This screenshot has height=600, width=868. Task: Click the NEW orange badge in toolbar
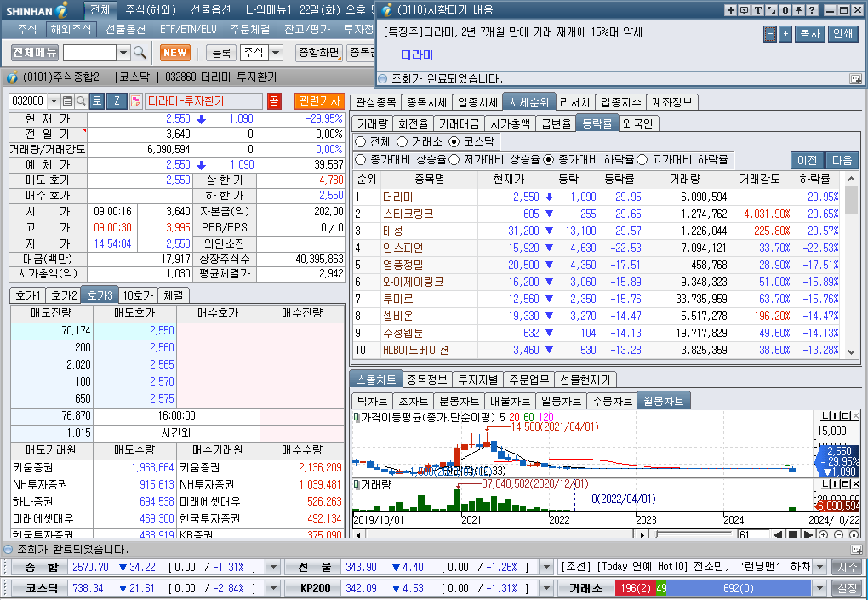[175, 53]
